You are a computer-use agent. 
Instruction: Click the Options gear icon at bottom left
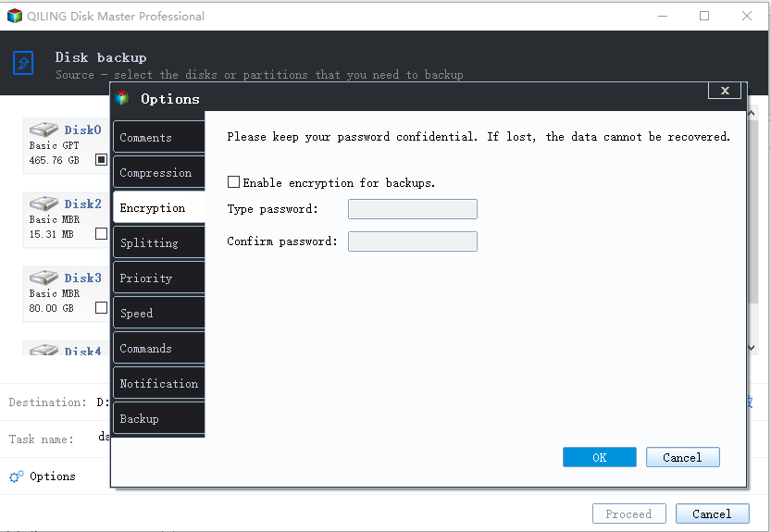(17, 476)
